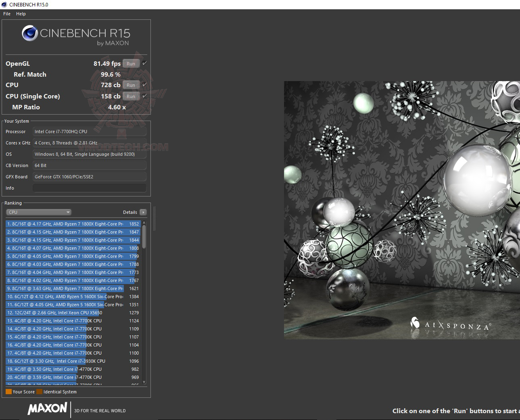520x420 pixels.
Task: Open the File menu
Action: pyautogui.click(x=7, y=14)
